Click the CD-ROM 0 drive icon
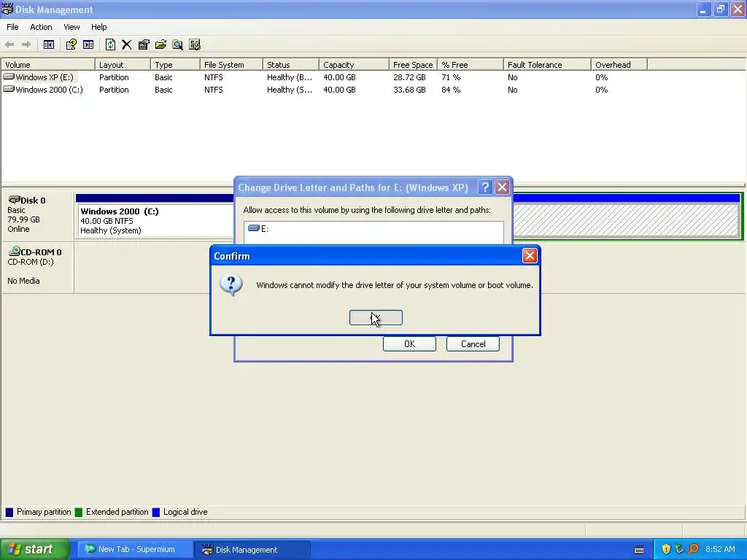Viewport: 747px width, 560px height. (x=15, y=251)
